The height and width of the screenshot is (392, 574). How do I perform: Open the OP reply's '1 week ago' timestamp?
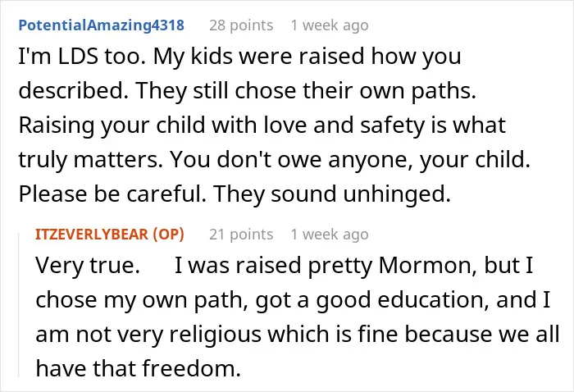point(330,235)
